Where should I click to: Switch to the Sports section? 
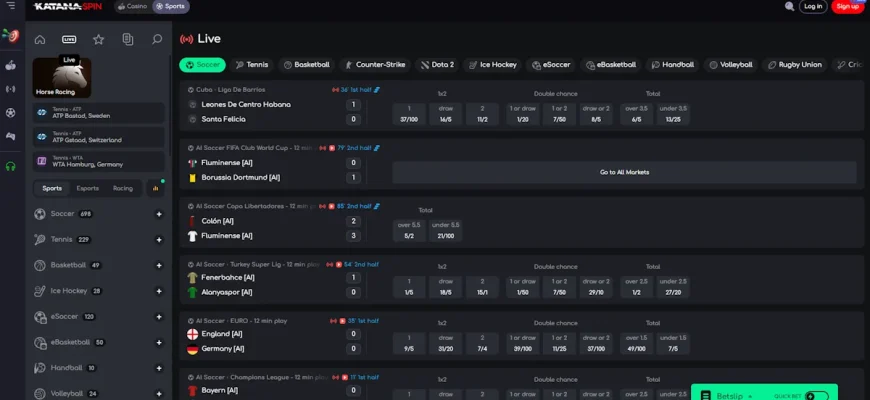[170, 7]
